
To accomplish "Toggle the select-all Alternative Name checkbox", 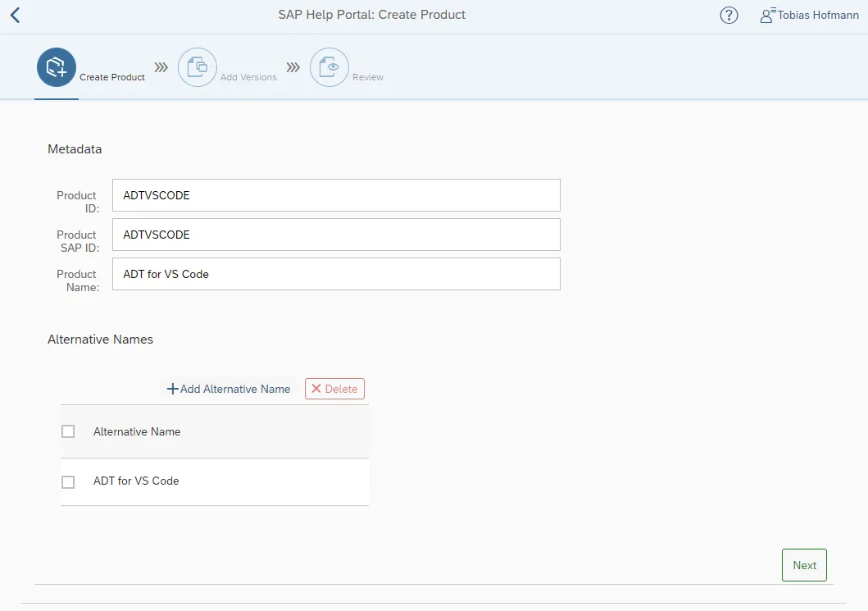I will (68, 431).
